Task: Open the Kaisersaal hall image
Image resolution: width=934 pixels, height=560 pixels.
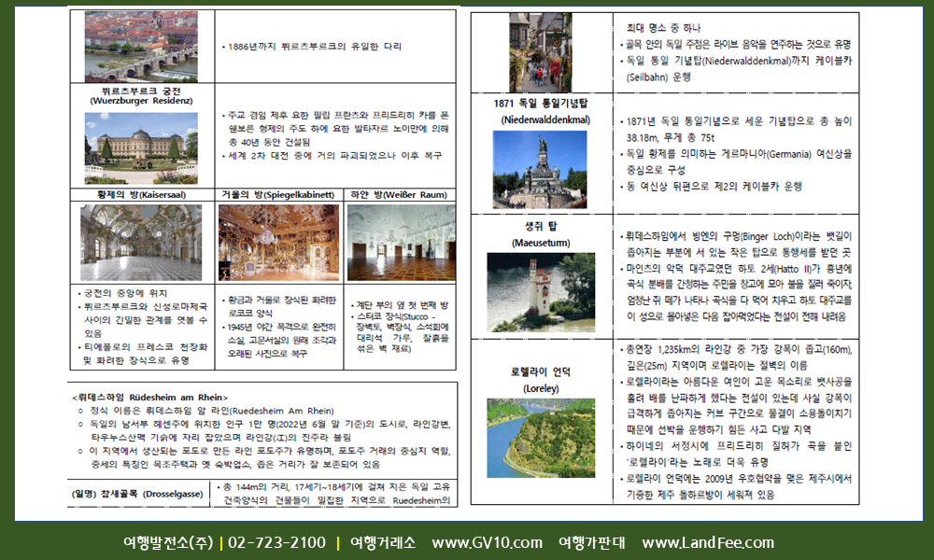Action: [140, 243]
